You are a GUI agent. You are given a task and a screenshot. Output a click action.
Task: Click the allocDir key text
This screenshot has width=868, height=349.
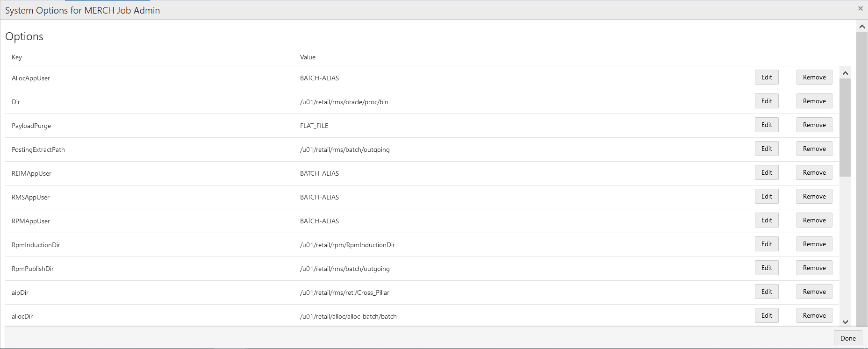[22, 316]
